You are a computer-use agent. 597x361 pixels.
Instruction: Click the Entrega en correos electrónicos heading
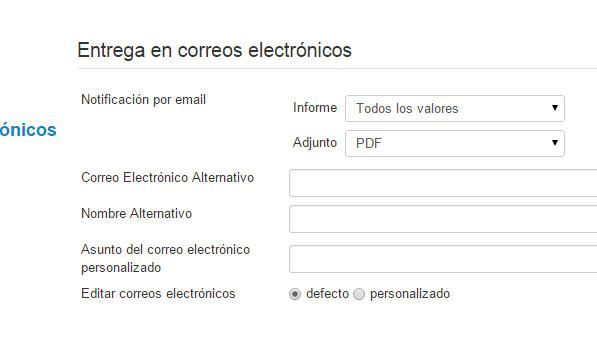tap(214, 50)
